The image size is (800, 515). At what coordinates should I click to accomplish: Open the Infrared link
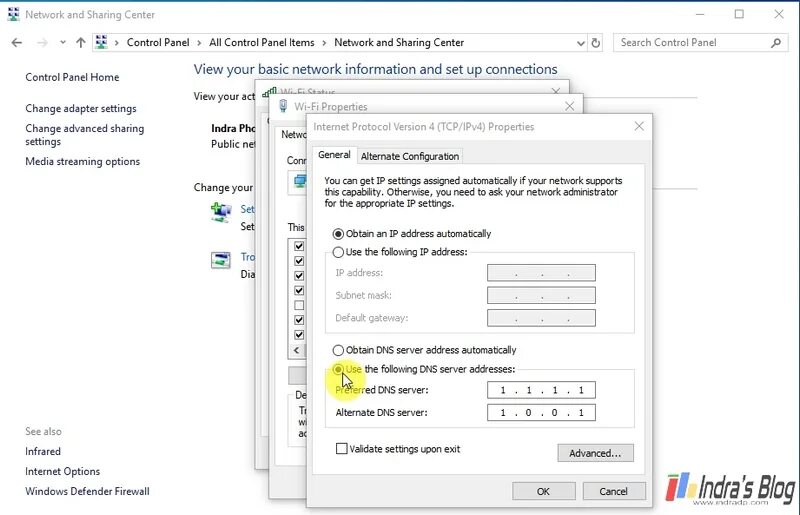(43, 451)
